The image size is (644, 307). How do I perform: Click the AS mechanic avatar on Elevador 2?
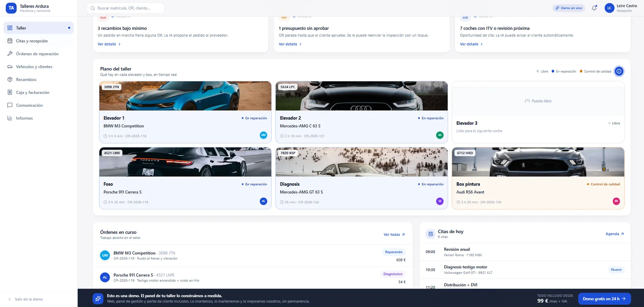coord(440,135)
